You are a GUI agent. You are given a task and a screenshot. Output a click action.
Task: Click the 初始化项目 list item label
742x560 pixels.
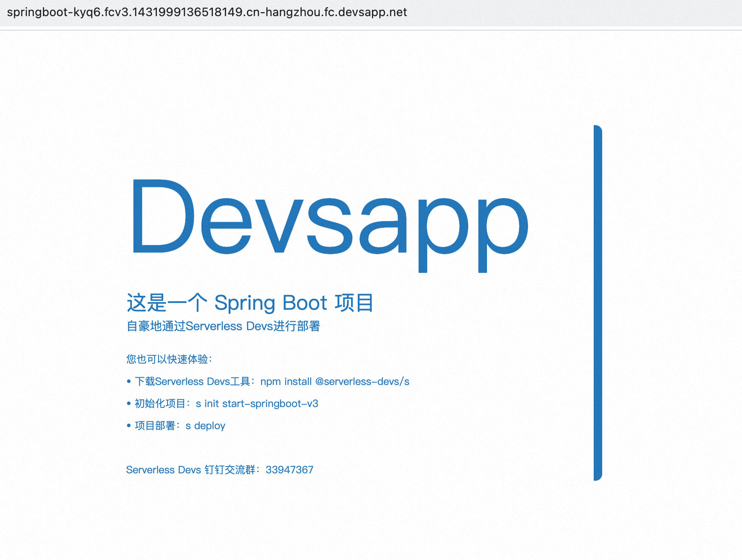click(160, 404)
